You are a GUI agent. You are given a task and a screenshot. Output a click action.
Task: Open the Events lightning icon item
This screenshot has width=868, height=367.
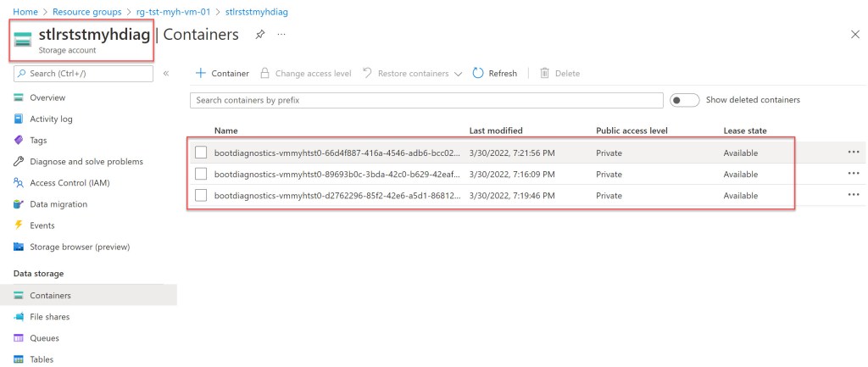coord(42,225)
